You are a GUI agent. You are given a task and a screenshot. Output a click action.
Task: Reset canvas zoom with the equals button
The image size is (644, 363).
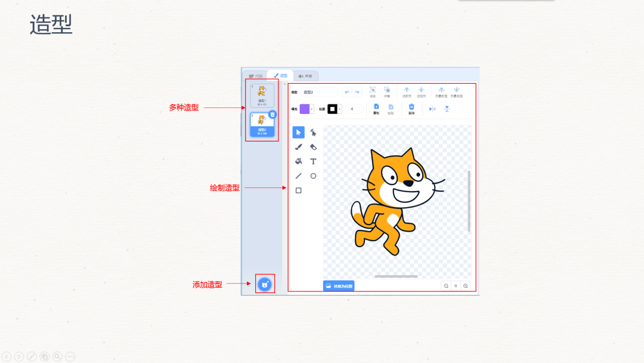[456, 286]
